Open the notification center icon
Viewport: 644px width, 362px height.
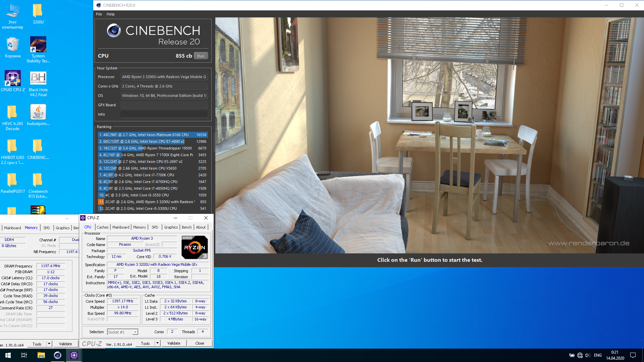tap(633, 355)
